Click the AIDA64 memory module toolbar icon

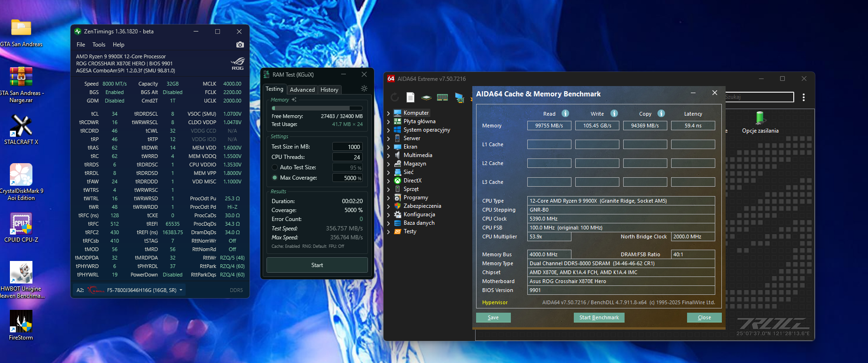[442, 97]
